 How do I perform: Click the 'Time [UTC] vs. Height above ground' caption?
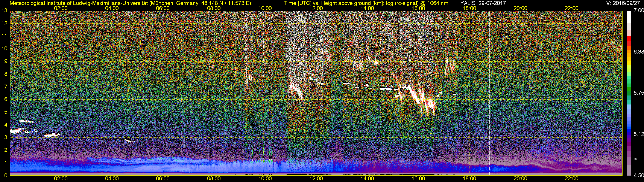pyautogui.click(x=366, y=3)
